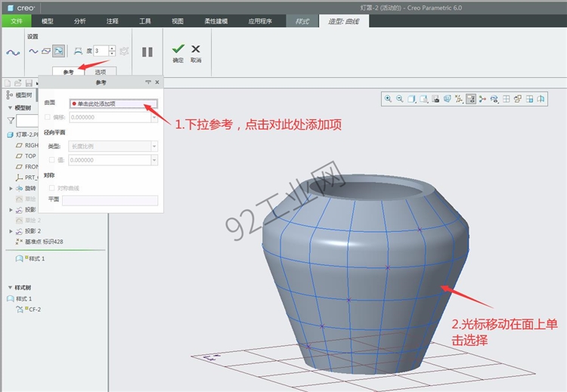Close the 参考 floating panel
This screenshot has width=567, height=392.
[x=157, y=82]
